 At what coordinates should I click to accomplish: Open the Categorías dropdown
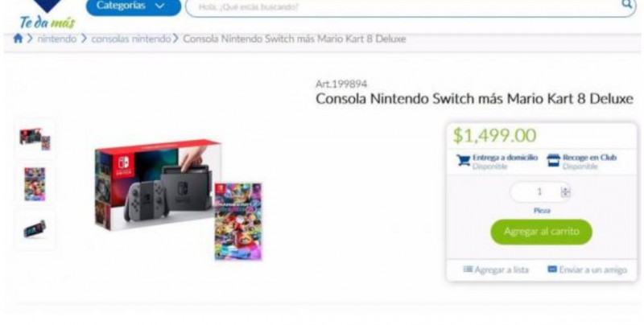coord(133,6)
